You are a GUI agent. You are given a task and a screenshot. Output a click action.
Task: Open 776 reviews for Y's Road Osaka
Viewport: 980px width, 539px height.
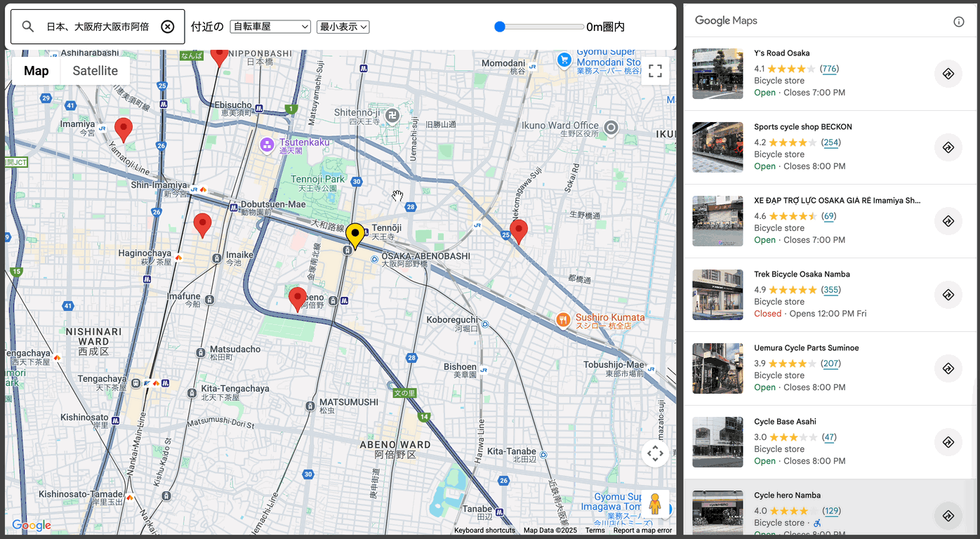point(830,69)
